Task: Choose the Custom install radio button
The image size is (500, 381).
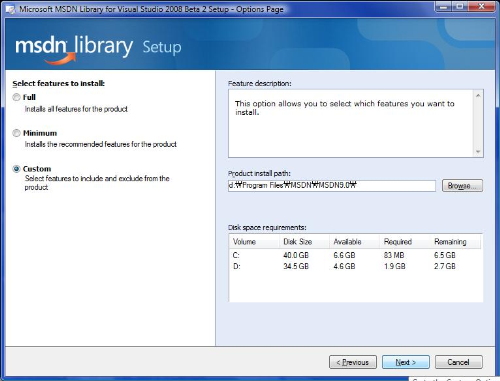Action: point(16,169)
